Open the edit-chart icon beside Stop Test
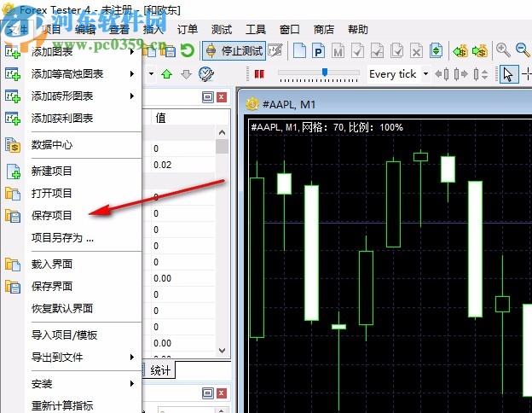Screen dimensions: 532x413 click(275, 51)
